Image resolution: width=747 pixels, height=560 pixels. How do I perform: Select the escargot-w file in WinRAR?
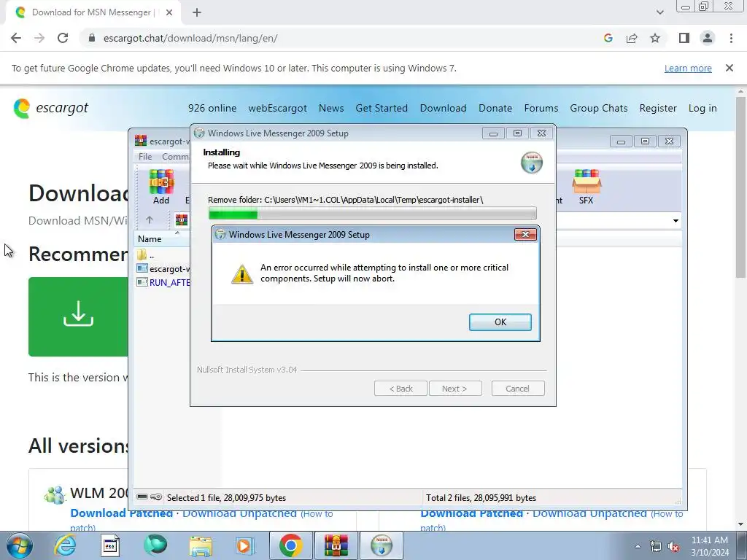(x=163, y=268)
